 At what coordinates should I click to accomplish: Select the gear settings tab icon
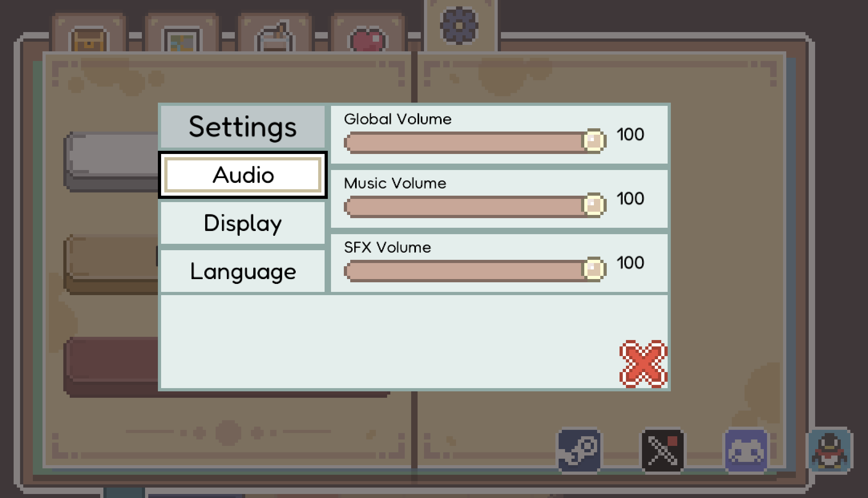(x=460, y=25)
